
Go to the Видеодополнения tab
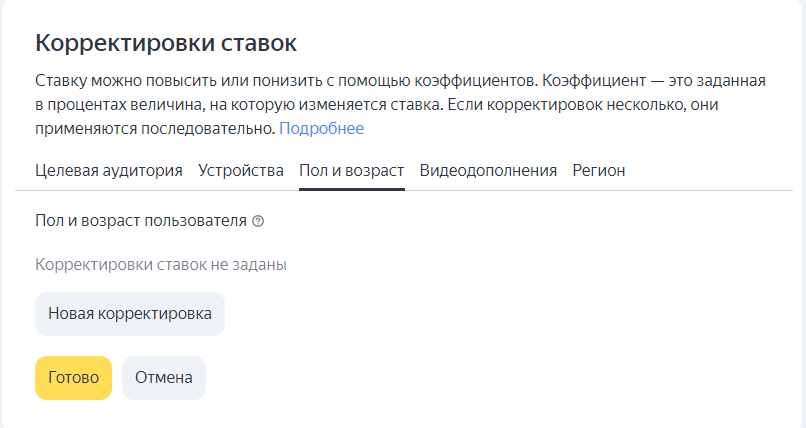coord(488,170)
